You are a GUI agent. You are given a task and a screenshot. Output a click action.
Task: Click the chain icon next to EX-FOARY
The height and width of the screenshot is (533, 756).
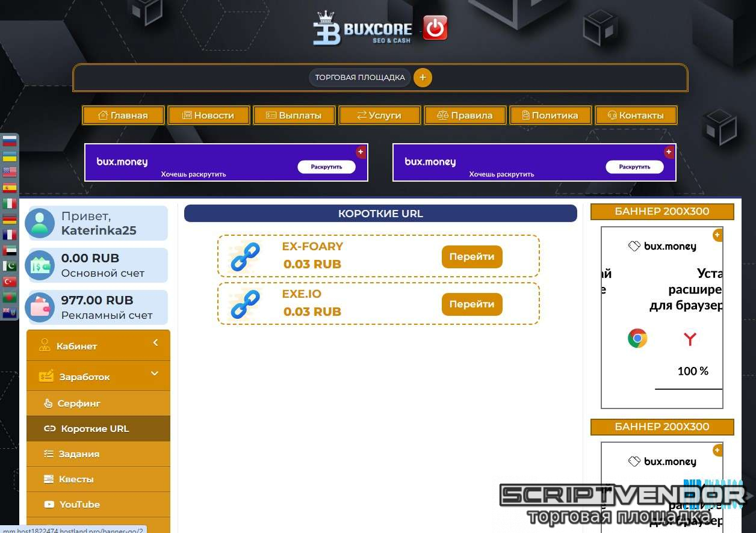click(245, 257)
